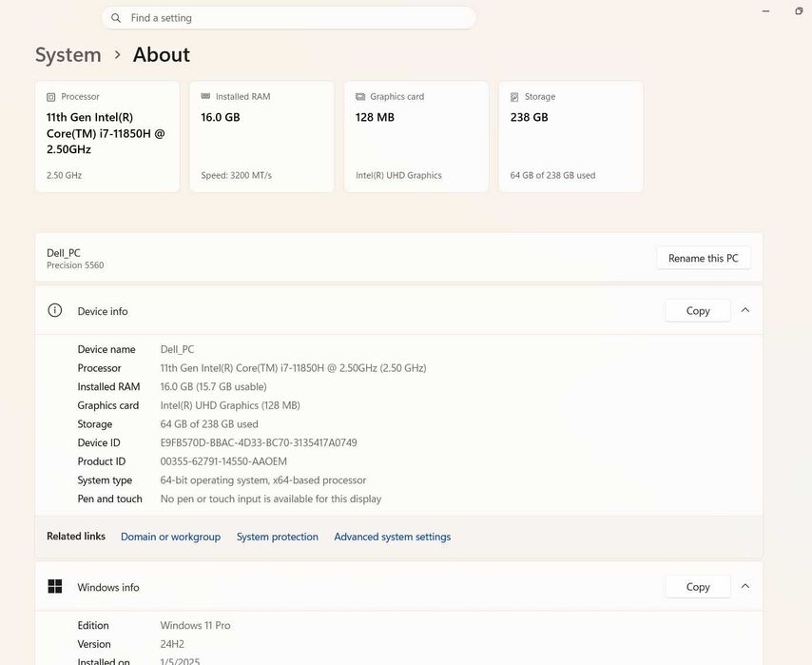Screen dimensions: 812x665
Task: Click the Pen and touch value text
Action: (271, 499)
